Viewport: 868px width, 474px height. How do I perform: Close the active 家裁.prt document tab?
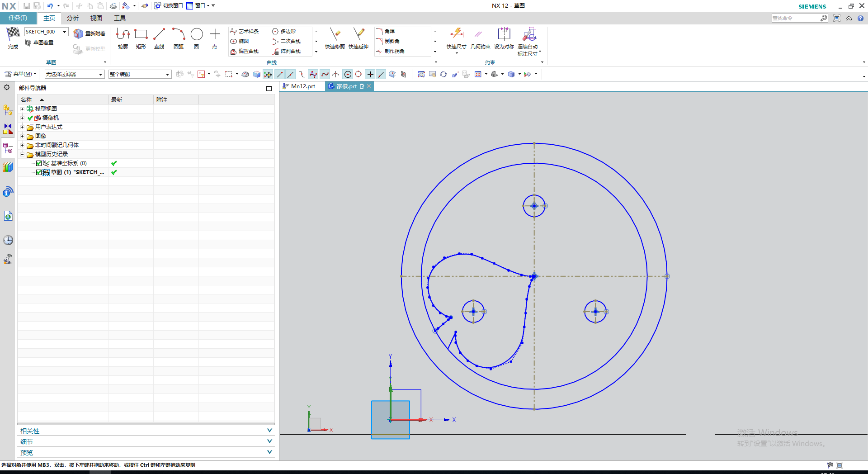point(369,86)
